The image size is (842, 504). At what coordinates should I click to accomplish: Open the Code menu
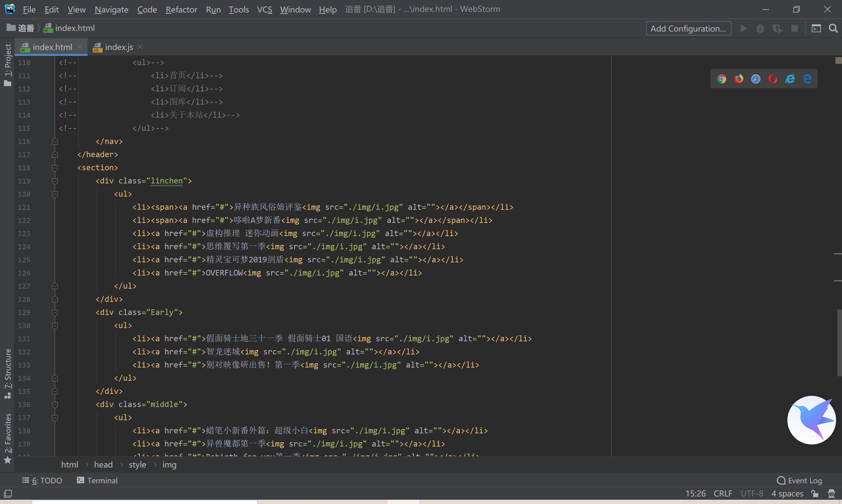click(147, 10)
